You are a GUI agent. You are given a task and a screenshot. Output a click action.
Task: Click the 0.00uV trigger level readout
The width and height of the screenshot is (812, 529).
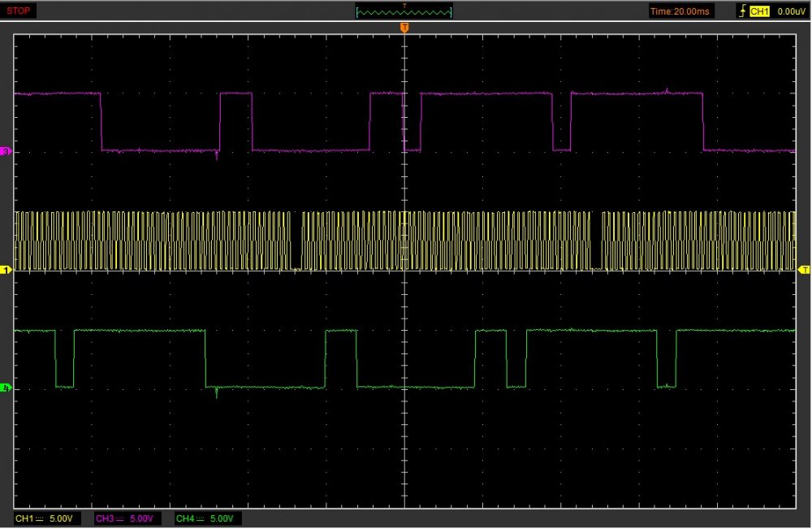(x=790, y=11)
